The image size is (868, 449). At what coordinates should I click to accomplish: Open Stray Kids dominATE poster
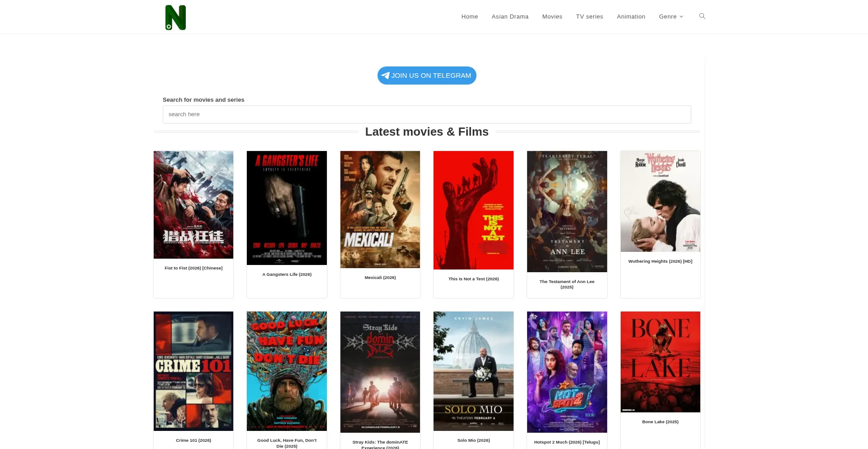tap(380, 372)
